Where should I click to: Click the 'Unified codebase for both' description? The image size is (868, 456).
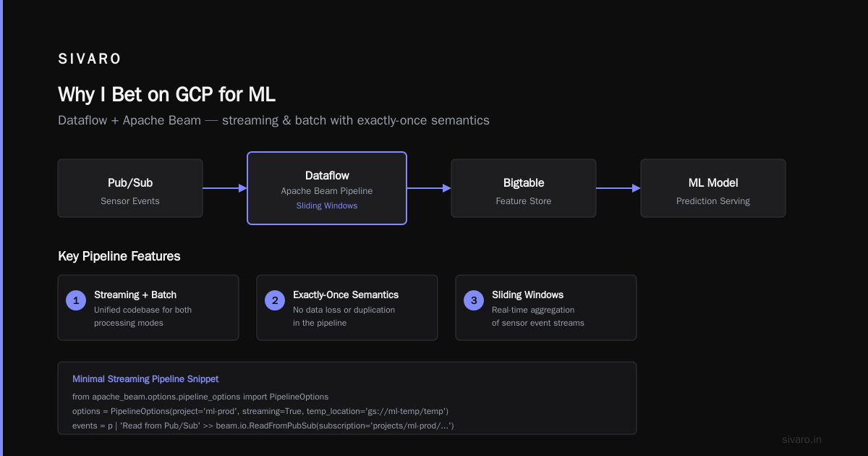coord(143,310)
